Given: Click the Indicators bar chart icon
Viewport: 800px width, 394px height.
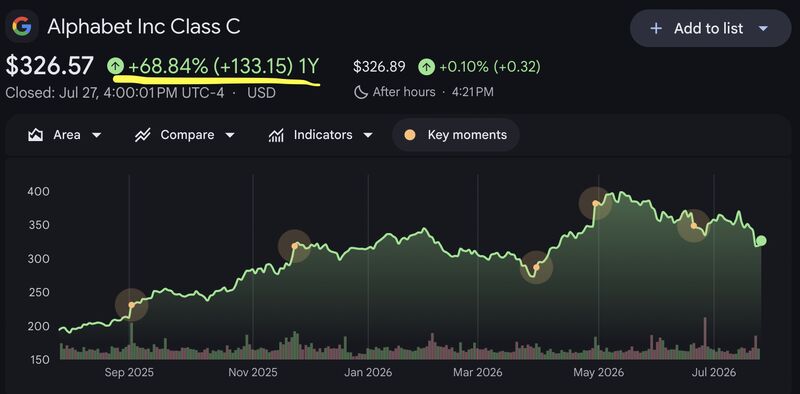Looking at the screenshot, I should (276, 135).
